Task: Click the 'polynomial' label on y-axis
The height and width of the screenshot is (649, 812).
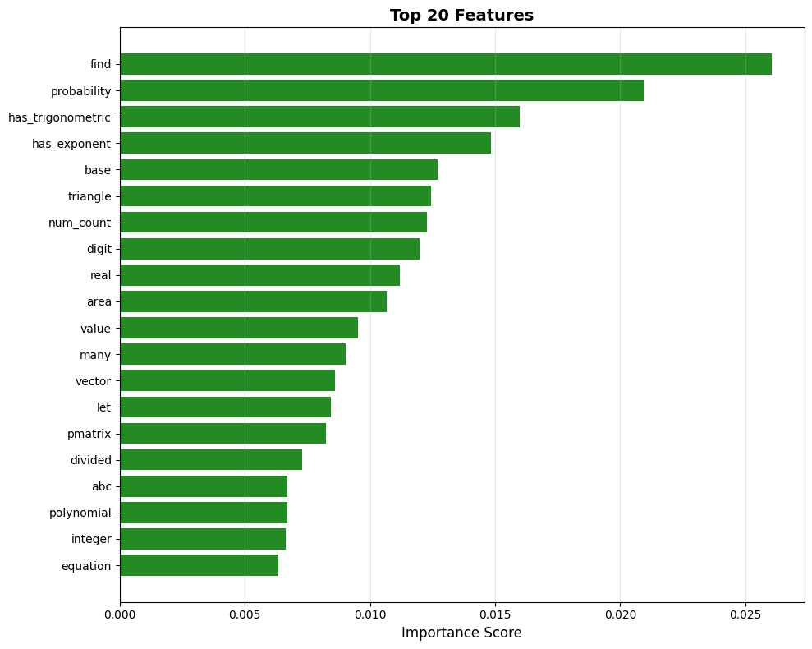Action: 82,513
